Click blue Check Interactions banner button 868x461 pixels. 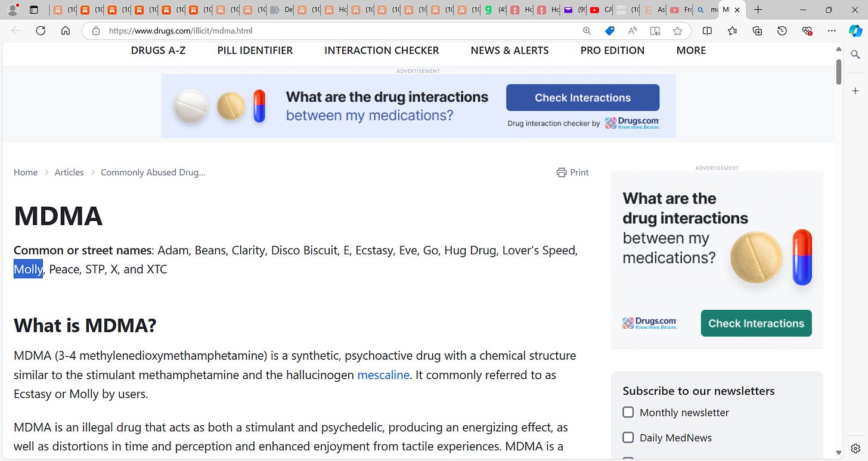582,98
